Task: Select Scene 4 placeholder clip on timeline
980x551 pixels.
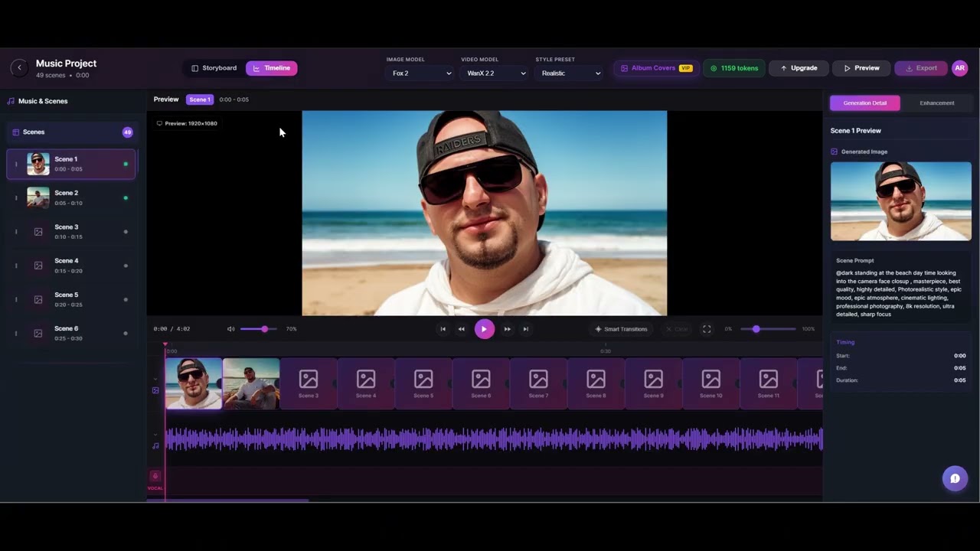Action: click(366, 383)
